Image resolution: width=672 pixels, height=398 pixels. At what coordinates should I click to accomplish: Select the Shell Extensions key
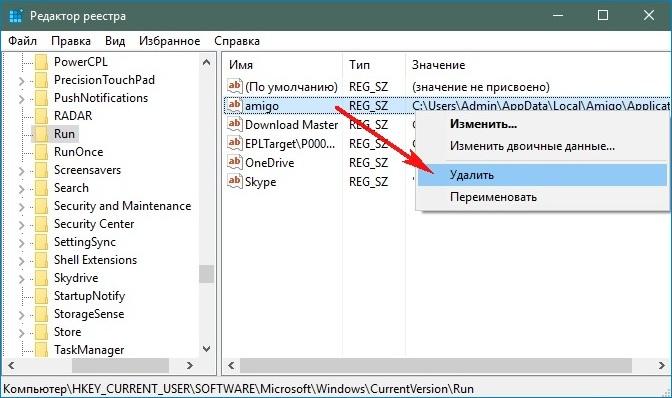pyautogui.click(x=95, y=260)
